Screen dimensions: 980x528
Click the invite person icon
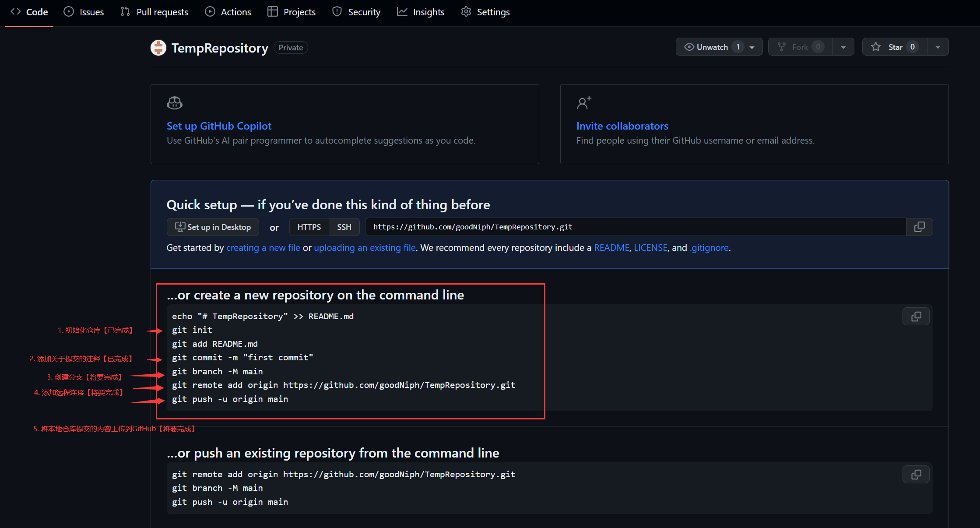point(584,103)
